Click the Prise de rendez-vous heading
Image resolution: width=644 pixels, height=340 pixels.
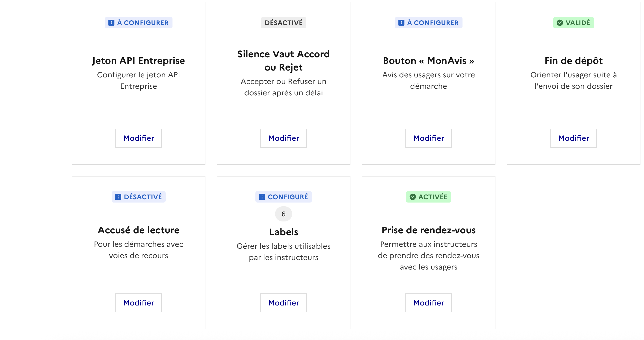click(x=428, y=230)
